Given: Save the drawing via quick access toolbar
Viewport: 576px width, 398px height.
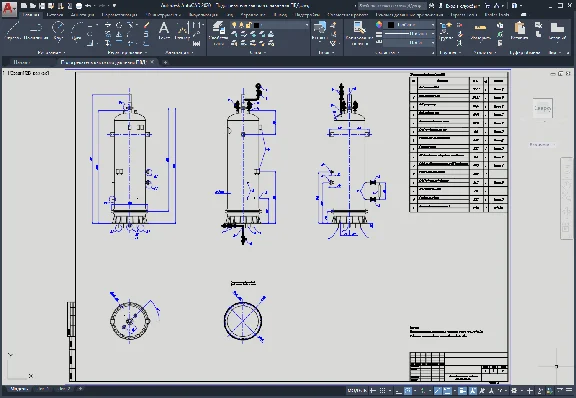Looking at the screenshot, I should (42, 6).
